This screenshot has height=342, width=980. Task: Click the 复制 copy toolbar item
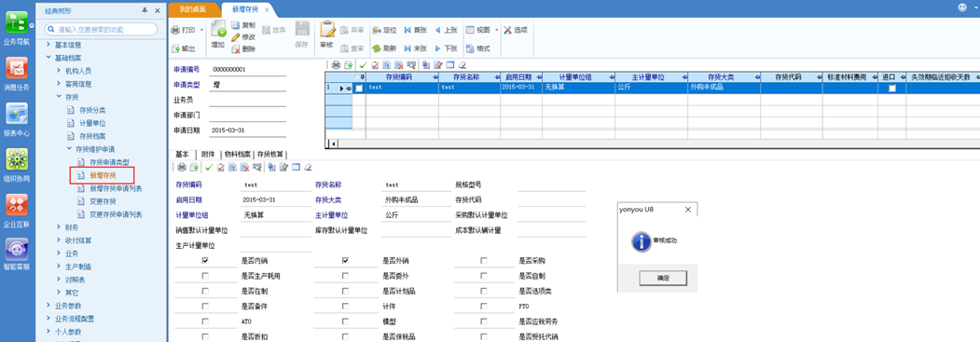coord(243,25)
